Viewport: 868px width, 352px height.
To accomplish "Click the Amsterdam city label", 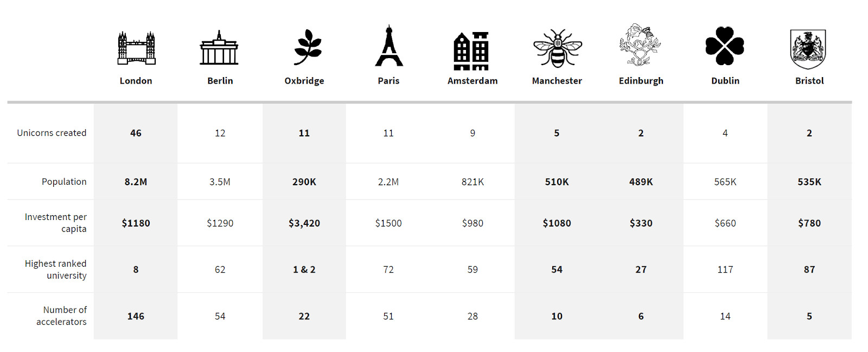I will (x=473, y=81).
